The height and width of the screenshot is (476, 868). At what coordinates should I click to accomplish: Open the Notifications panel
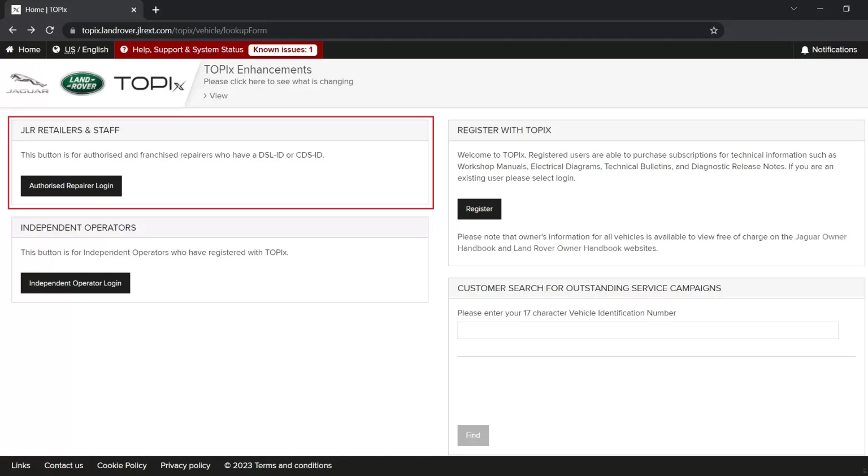pyautogui.click(x=829, y=50)
